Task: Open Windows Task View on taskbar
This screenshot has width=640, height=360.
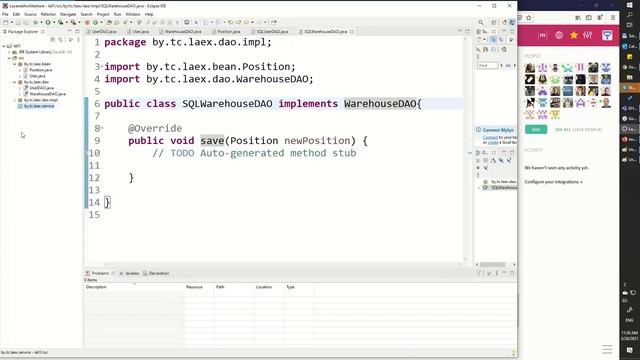Action: [630, 25]
